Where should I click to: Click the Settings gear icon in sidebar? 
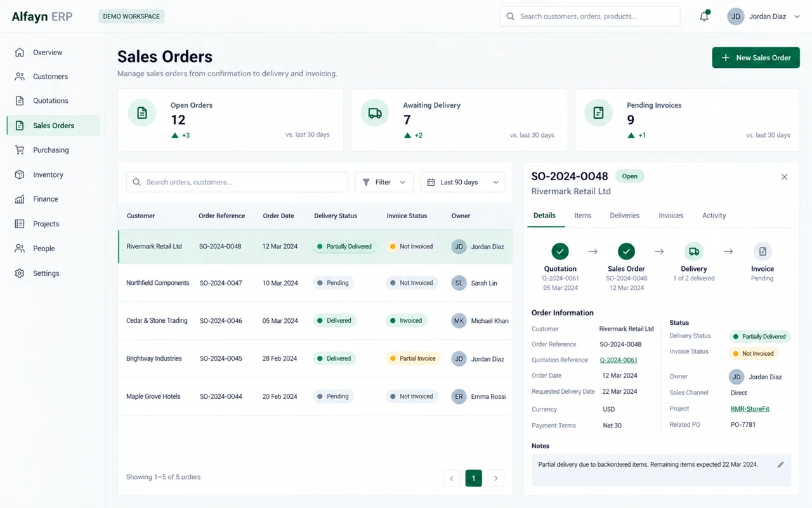click(x=20, y=273)
